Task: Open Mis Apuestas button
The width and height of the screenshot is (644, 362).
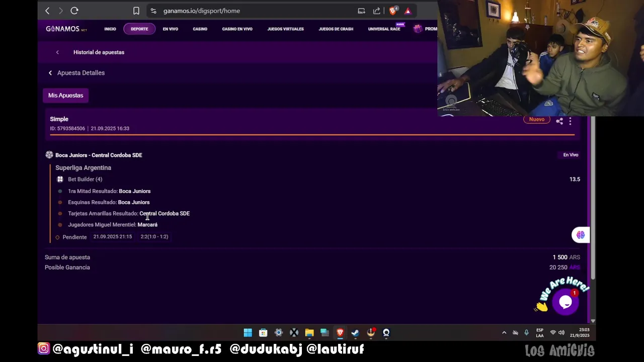Action: click(66, 96)
